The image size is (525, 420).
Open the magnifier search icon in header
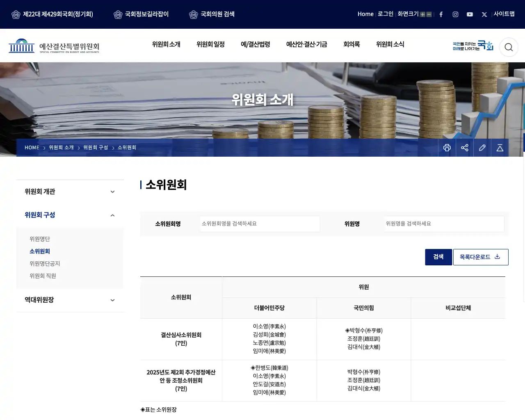click(509, 47)
